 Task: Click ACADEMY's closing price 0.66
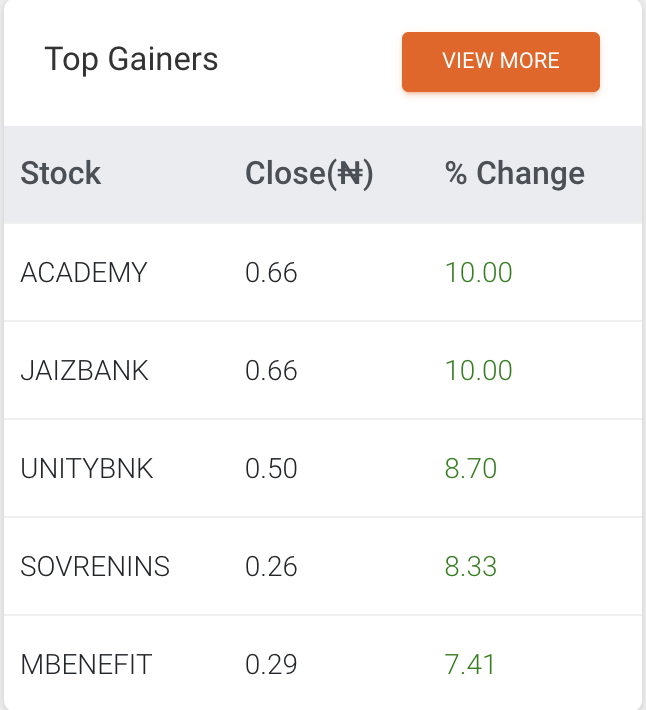tap(271, 273)
